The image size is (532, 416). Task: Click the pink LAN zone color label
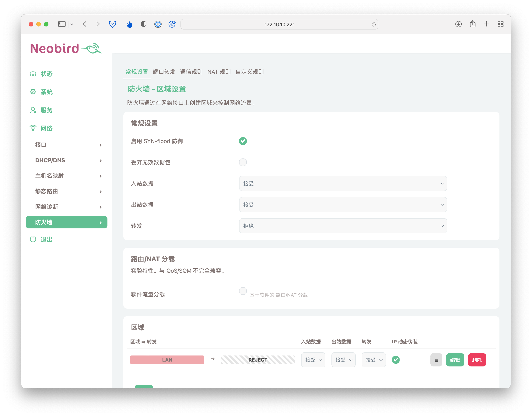(167, 360)
